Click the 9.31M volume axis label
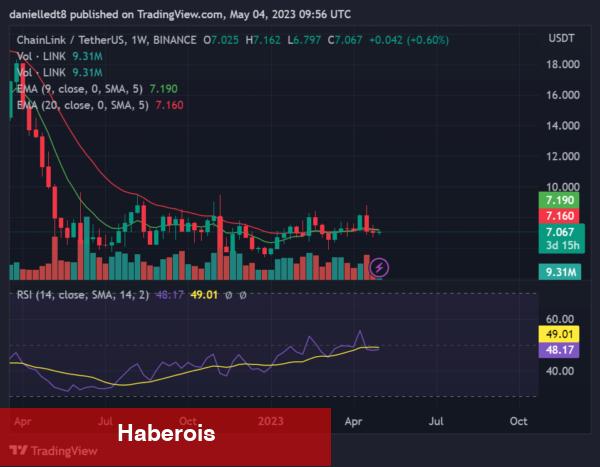 (560, 272)
